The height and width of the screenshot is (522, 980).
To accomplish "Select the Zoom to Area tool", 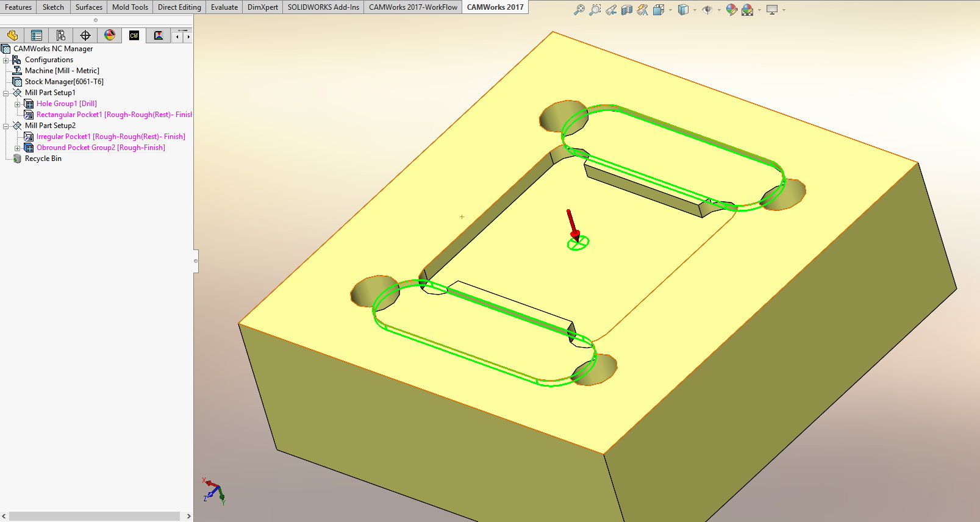I will [x=595, y=10].
